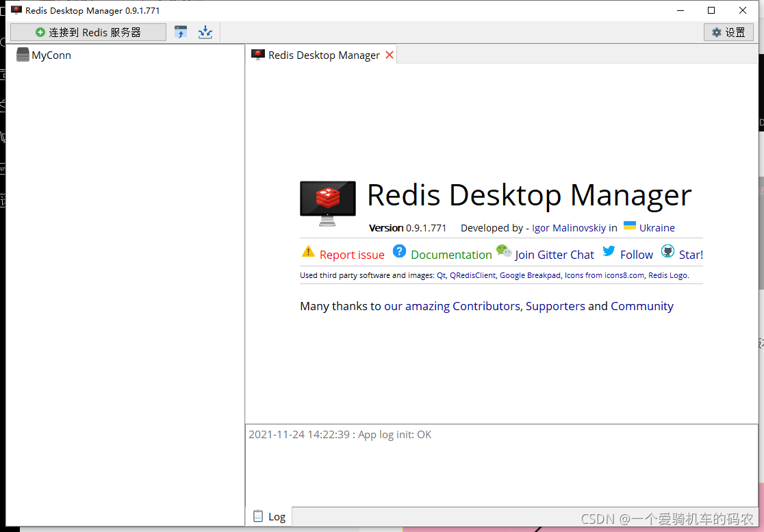This screenshot has height=532, width=764.
Task: Open the Redis Logo link
Action: pos(667,275)
